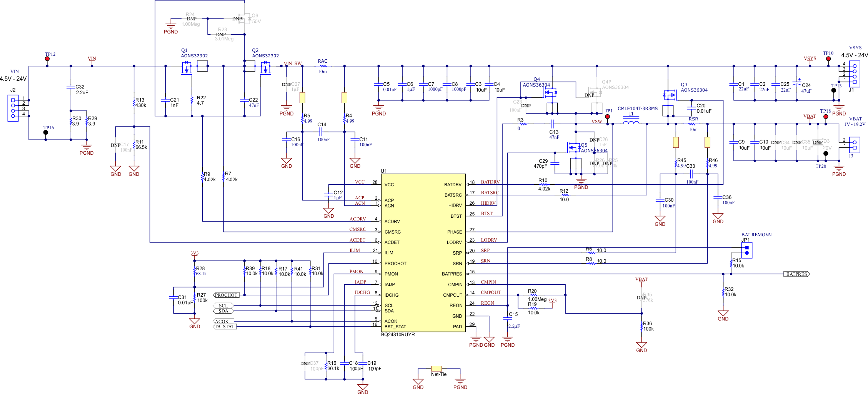Select the C13 capacitor symbol
The height and width of the screenshot is (394, 868).
pyautogui.click(x=552, y=124)
